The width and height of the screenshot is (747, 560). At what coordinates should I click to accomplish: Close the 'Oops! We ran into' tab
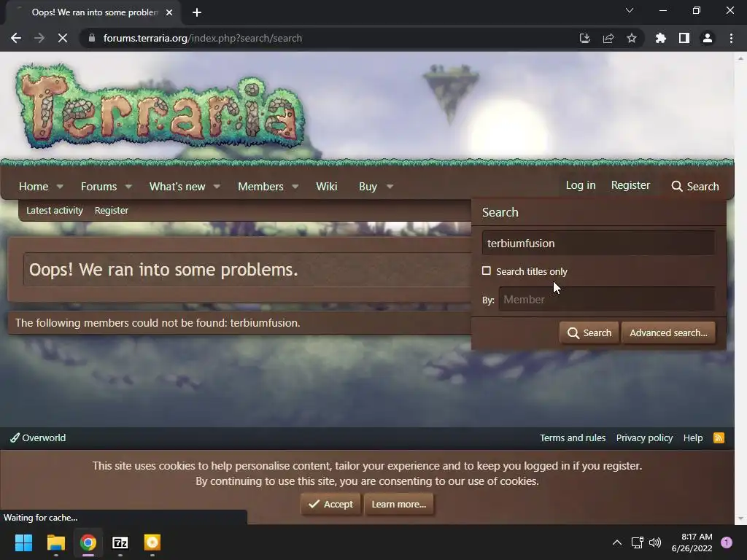pos(169,12)
